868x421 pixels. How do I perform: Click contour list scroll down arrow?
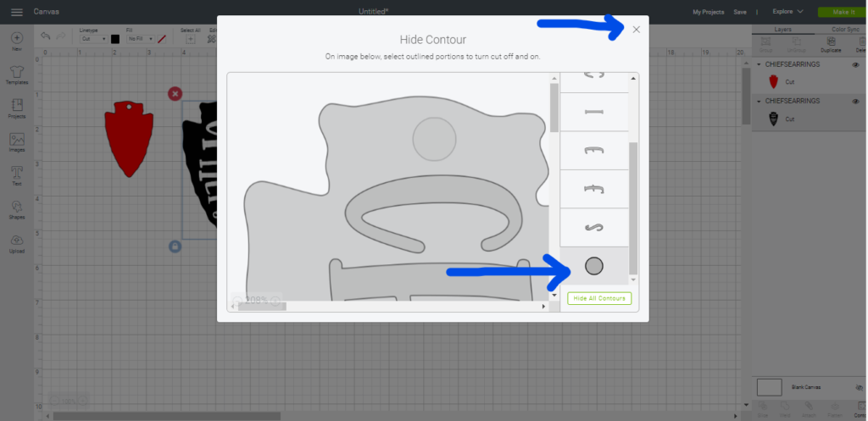(633, 280)
